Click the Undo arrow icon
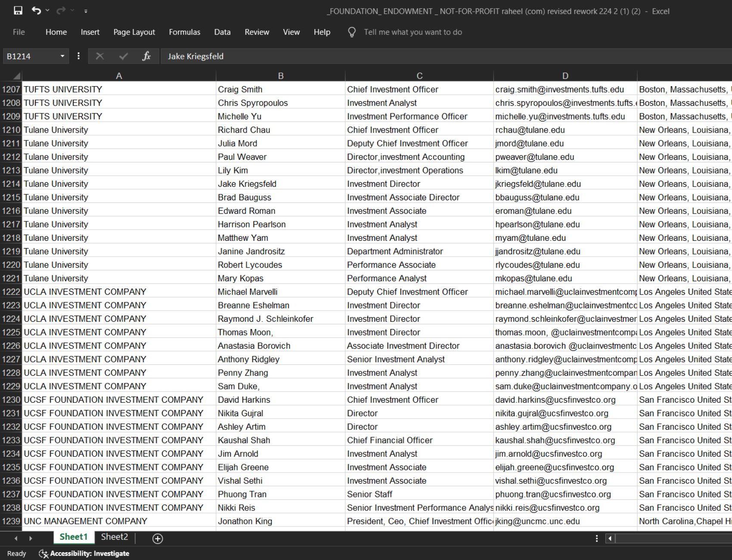 coord(36,10)
